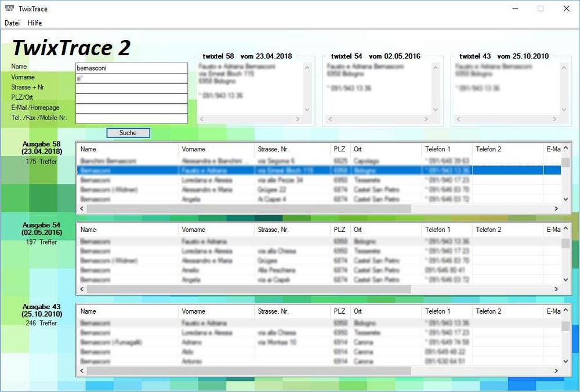
Task: Click Telefon 1 header in Ausgabe 54 table
Action: pyautogui.click(x=447, y=230)
